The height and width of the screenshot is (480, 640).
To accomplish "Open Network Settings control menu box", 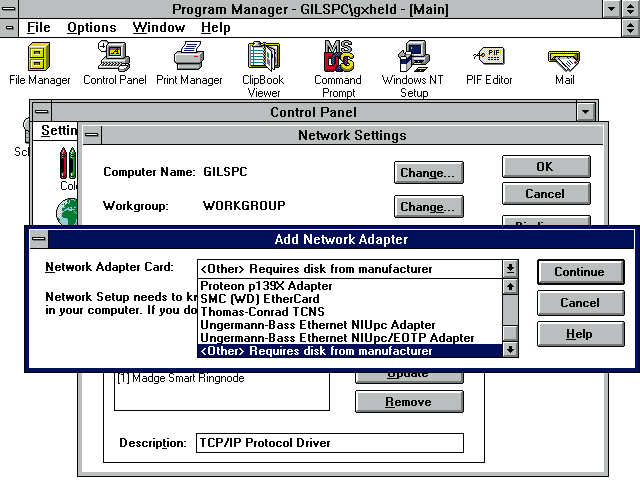I will click(x=93, y=135).
